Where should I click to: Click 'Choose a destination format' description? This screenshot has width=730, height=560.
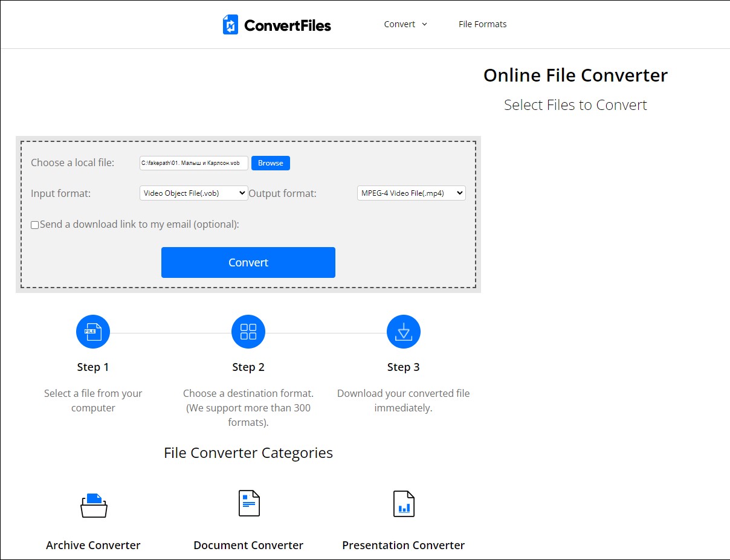coord(248,408)
